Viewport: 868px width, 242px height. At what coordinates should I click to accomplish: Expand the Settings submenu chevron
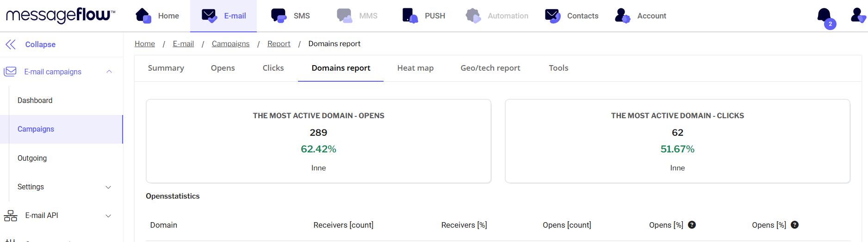[108, 187]
